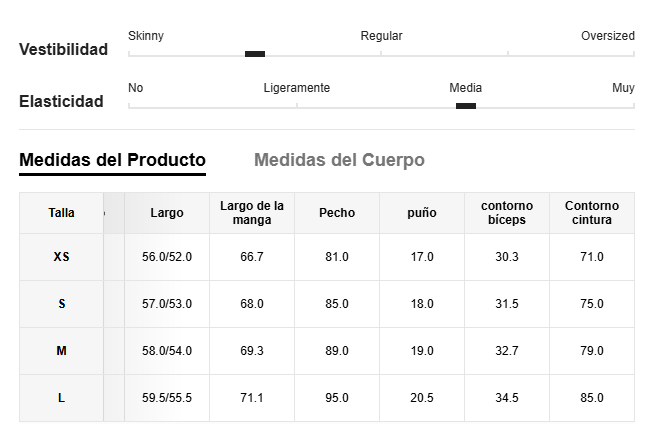Select the M size row label
Image resolution: width=650 pixels, height=424 pixels.
tap(61, 351)
